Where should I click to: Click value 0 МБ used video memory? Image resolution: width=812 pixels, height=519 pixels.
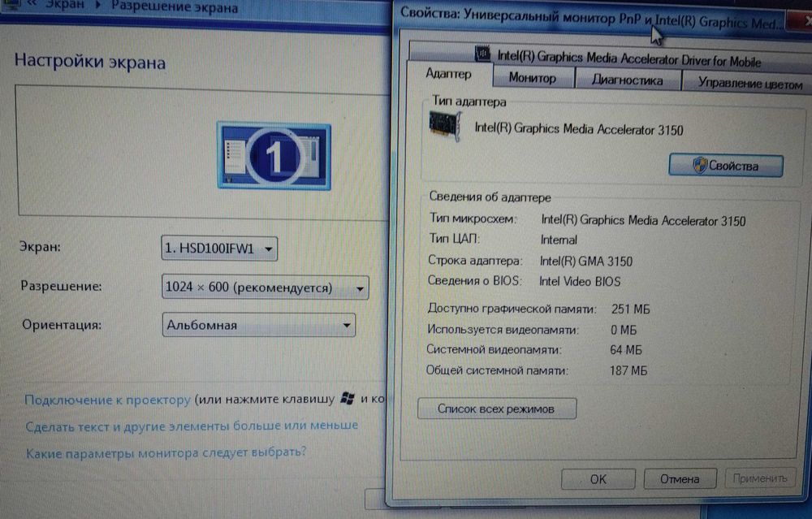(624, 330)
